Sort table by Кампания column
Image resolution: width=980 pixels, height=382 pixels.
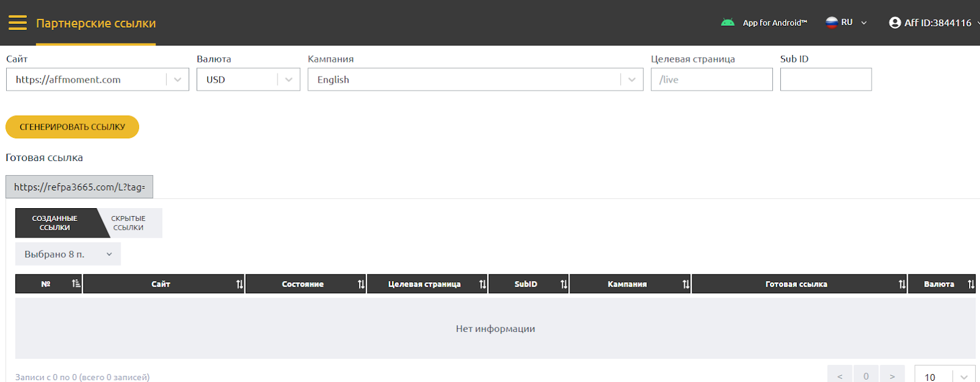pos(685,284)
